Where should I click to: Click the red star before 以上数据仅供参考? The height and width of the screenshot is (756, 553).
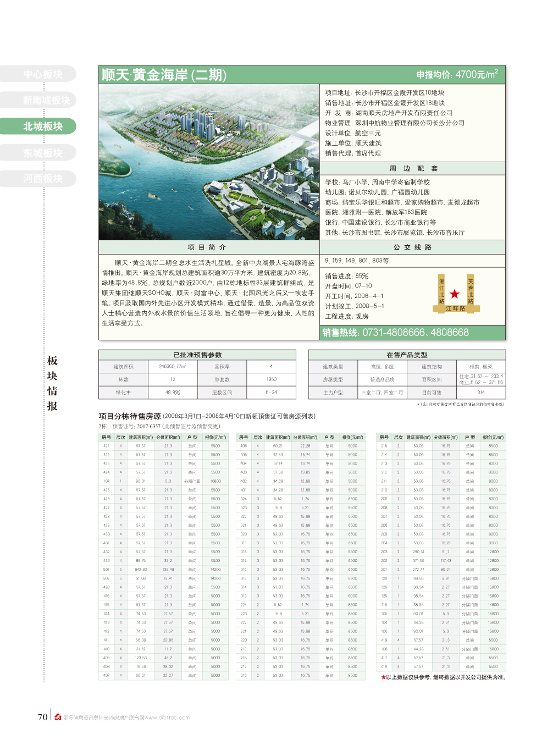pos(383,677)
